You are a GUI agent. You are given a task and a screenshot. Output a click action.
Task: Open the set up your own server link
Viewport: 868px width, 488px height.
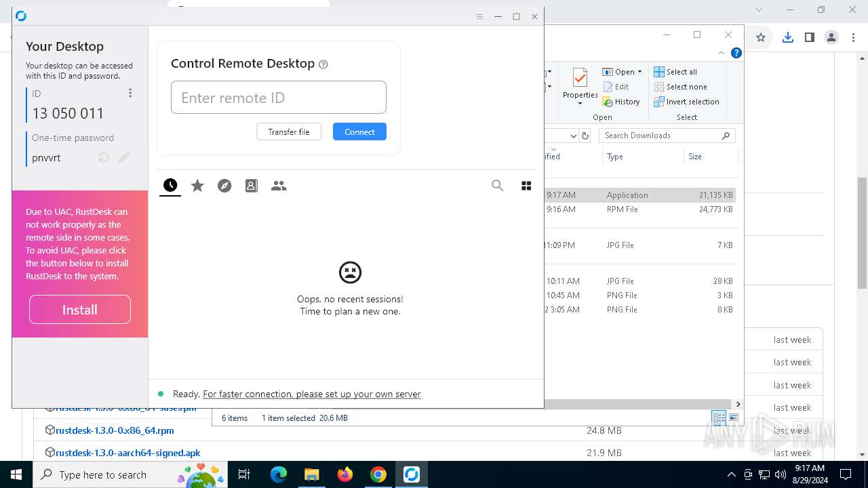(312, 394)
